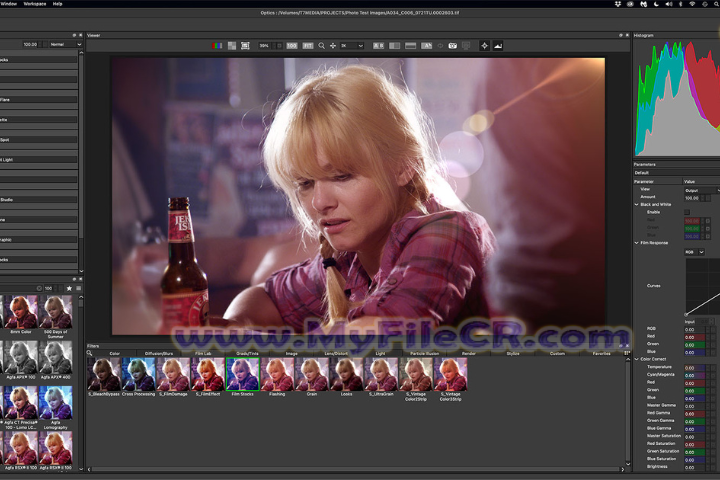Click the monitor display icon in viewer toolbar
This screenshot has height=480, width=720.
tap(466, 45)
